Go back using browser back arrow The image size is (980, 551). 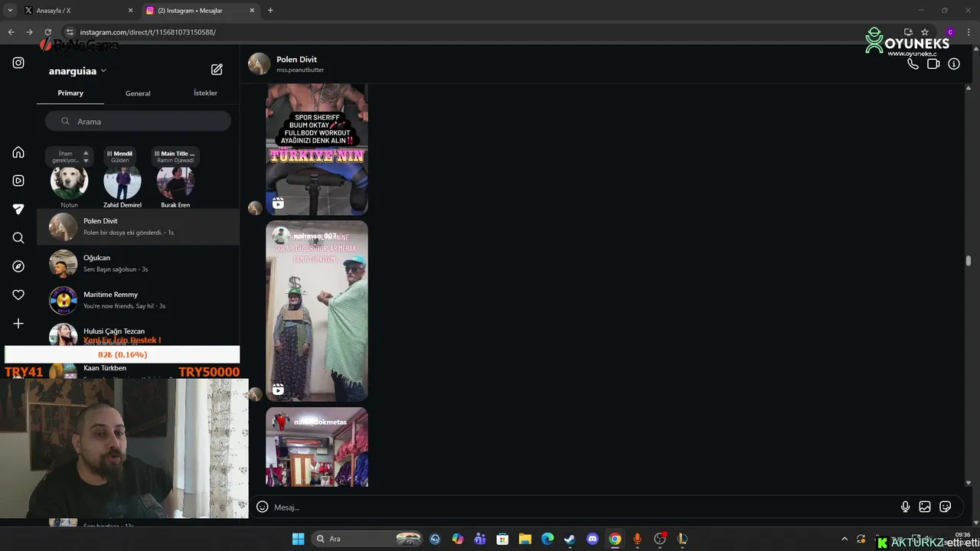point(11,32)
